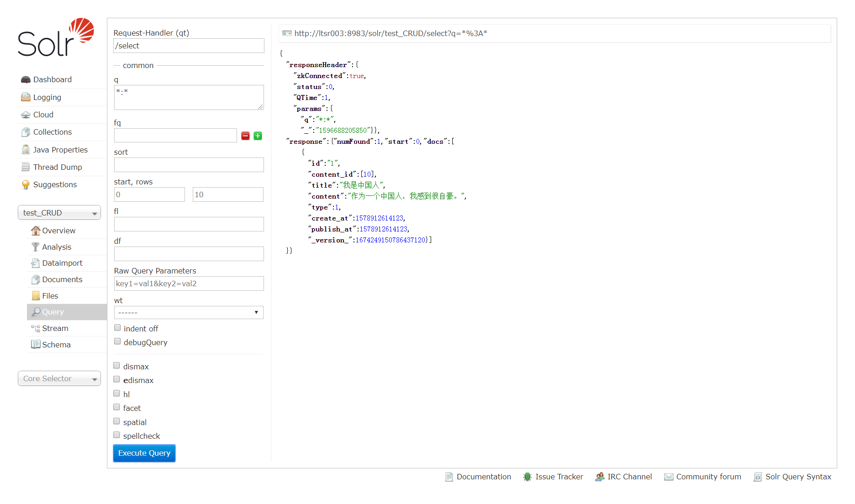Click the Cloud icon

(x=26, y=115)
